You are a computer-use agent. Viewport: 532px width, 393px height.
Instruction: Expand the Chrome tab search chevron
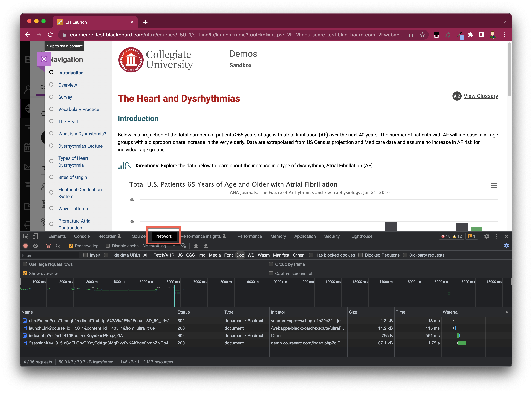(x=504, y=22)
